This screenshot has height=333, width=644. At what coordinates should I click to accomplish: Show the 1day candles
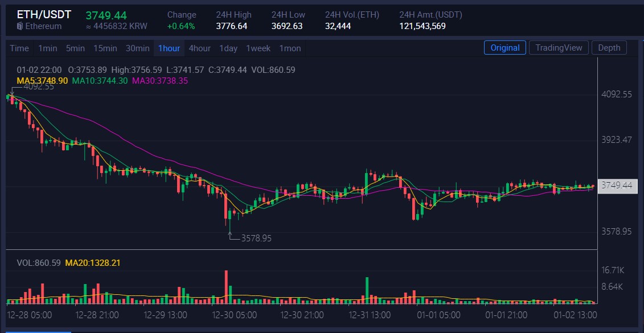[228, 48]
